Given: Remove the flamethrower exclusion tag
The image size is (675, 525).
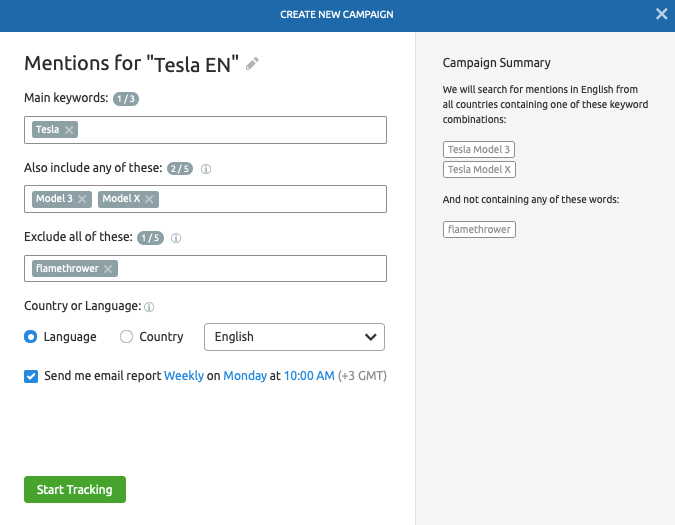Looking at the screenshot, I should click(x=108, y=269).
